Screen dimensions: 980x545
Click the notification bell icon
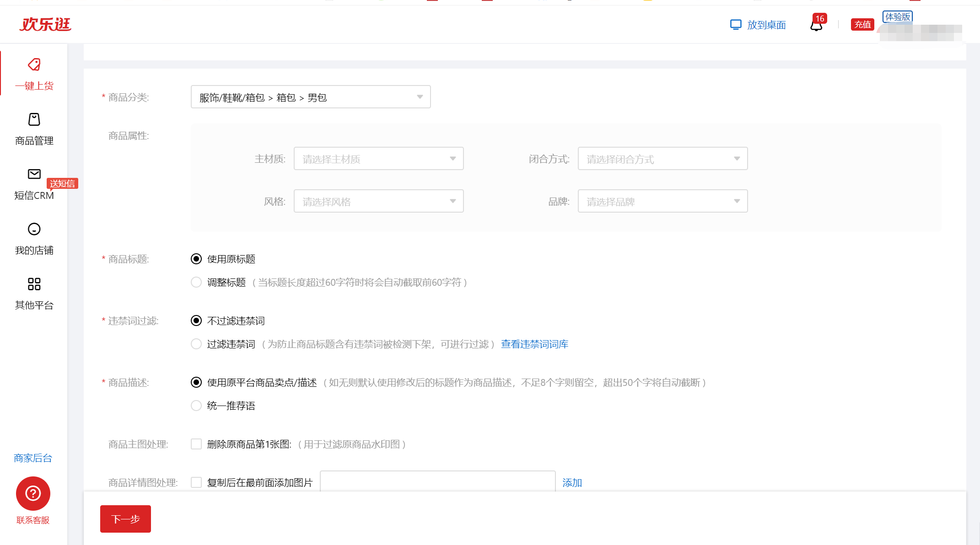click(816, 25)
